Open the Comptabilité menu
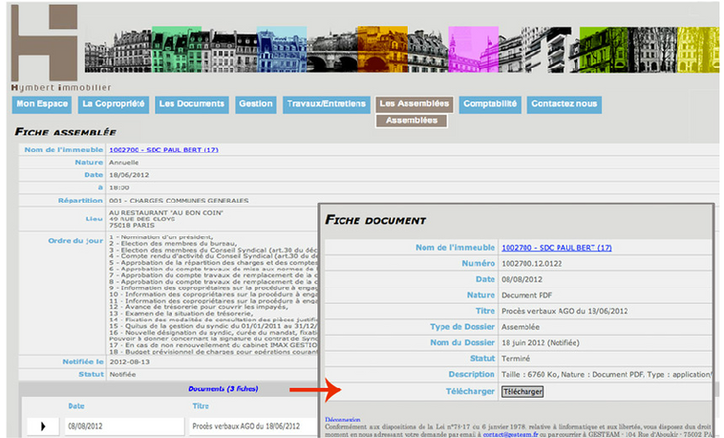Viewport: 724px width, 438px height. (490, 104)
